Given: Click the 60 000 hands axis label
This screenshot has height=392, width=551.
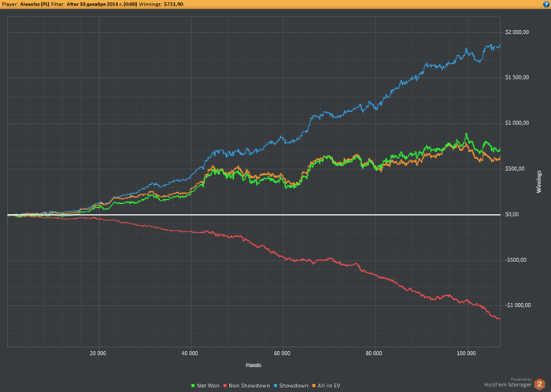Looking at the screenshot, I should (282, 353).
